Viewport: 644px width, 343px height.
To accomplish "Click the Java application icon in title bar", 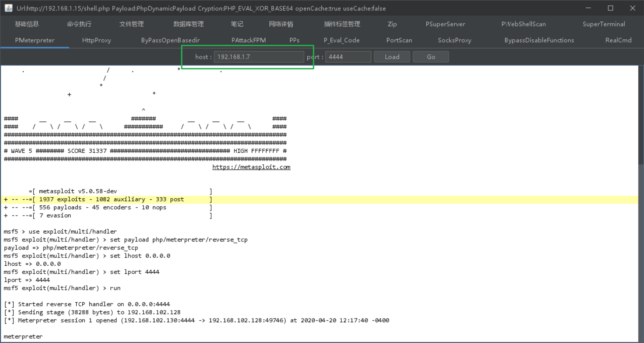I will click(9, 8).
